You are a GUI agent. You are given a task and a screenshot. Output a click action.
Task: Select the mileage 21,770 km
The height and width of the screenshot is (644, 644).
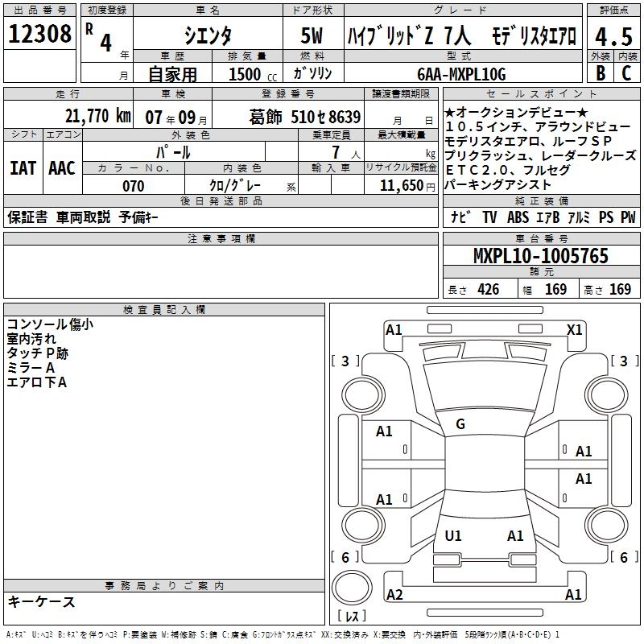pyautogui.click(x=97, y=115)
